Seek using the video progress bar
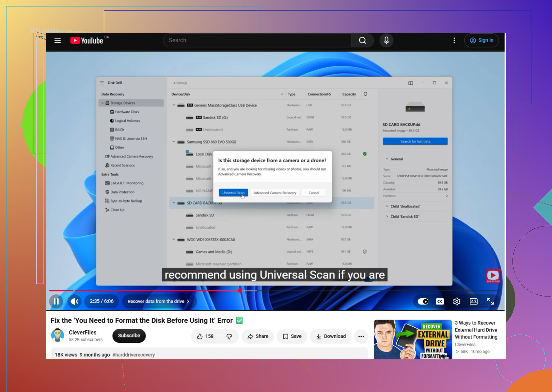This screenshot has height=392, width=552. [x=275, y=290]
